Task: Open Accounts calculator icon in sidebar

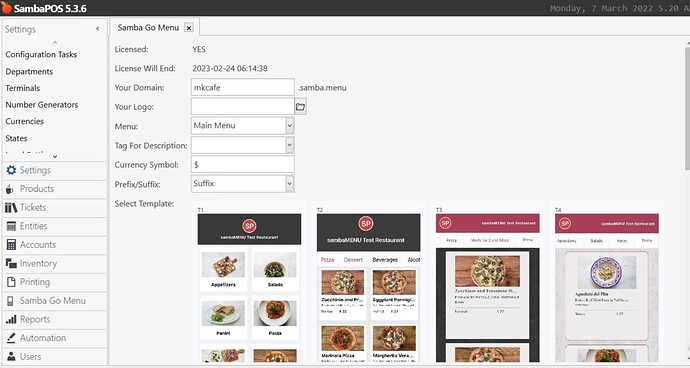Action: [x=11, y=245]
